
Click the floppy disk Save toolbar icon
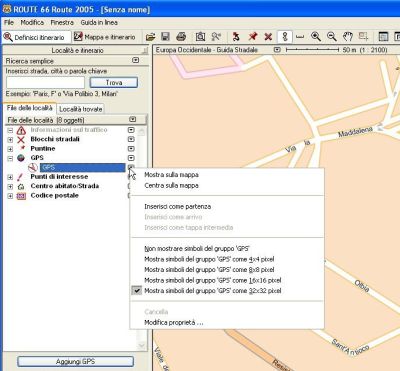tap(165, 37)
